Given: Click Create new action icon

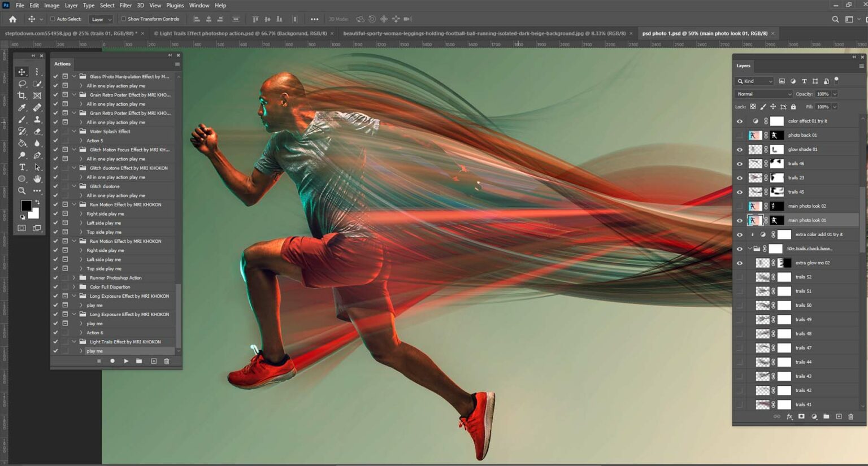Looking at the screenshot, I should (x=153, y=361).
